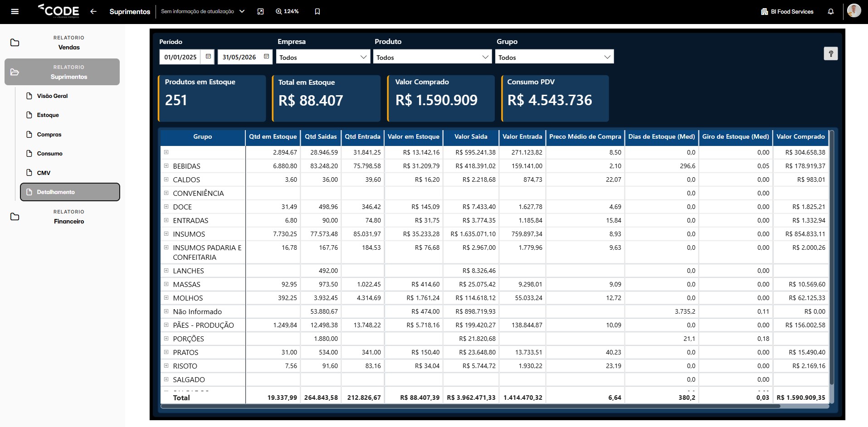
Task: Click the Financeiro folder icon
Action: tap(15, 217)
